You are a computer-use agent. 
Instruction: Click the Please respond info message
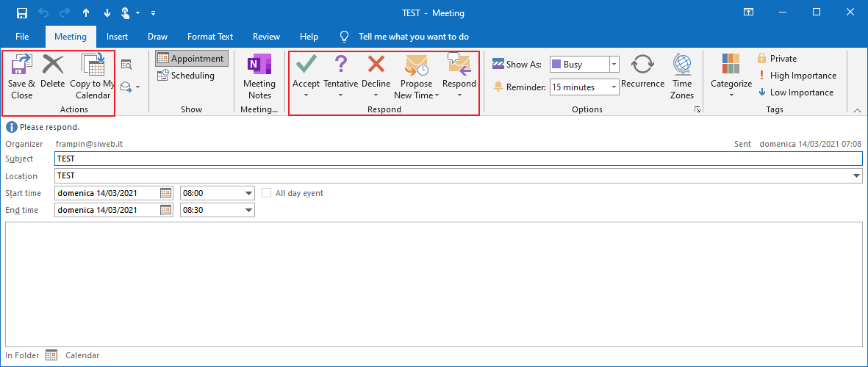click(49, 127)
